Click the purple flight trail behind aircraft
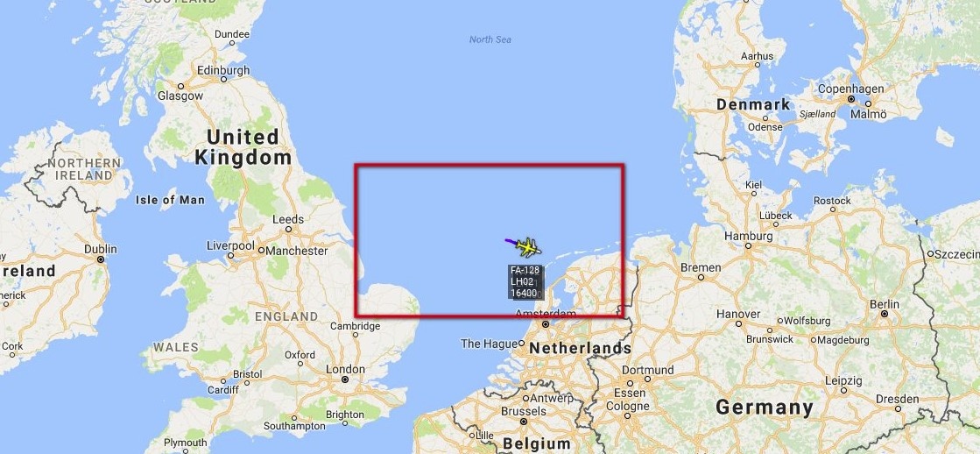 click(511, 241)
